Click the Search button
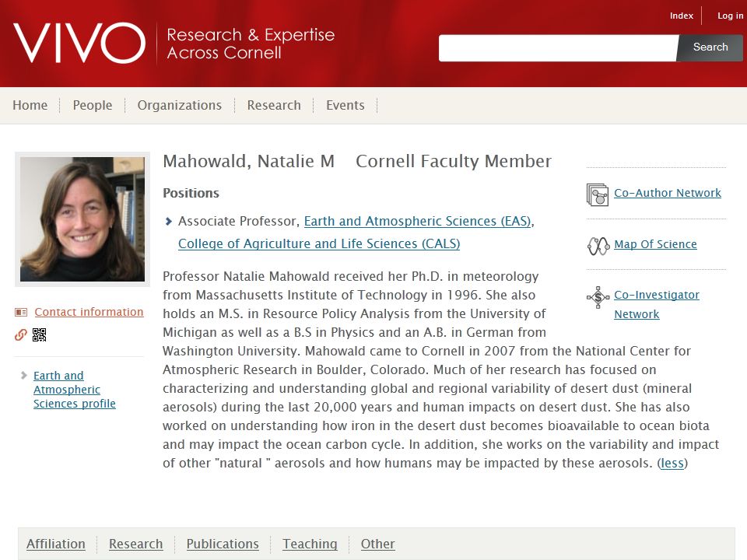The height and width of the screenshot is (560, 747). [710, 47]
